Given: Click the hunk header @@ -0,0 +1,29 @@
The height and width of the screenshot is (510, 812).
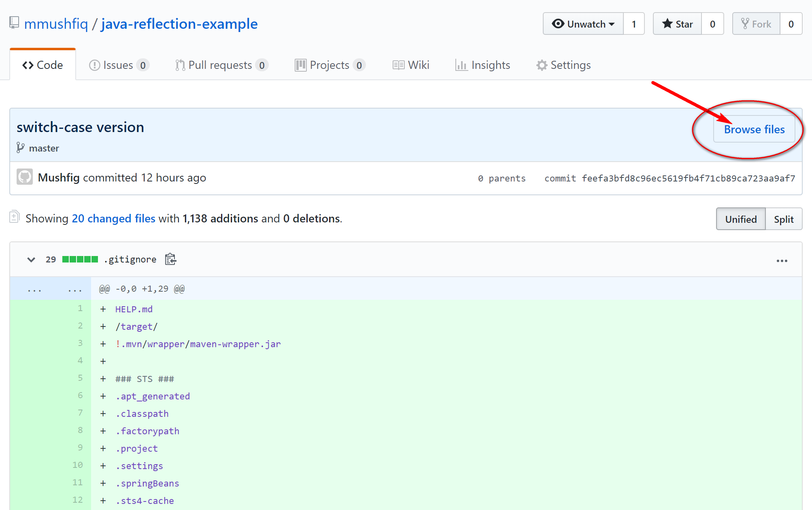Looking at the screenshot, I should coord(142,289).
